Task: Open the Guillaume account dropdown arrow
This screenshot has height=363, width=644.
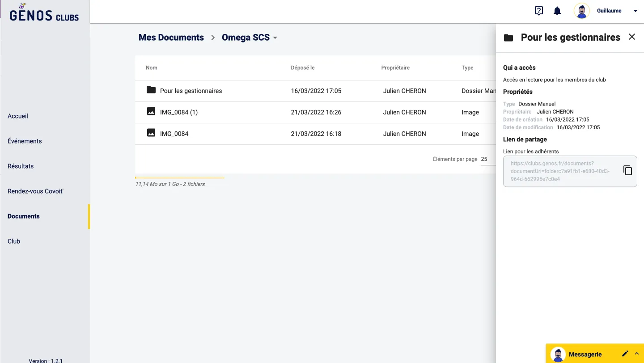Action: coord(635,11)
